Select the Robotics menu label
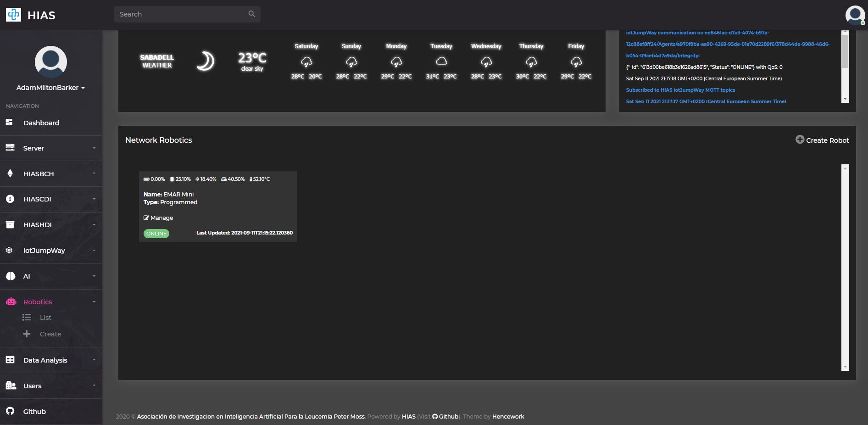The width and height of the screenshot is (868, 425). click(x=38, y=302)
